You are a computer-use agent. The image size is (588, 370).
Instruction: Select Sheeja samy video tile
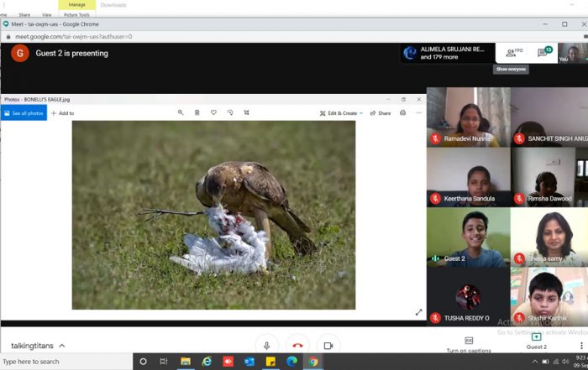coord(549,237)
